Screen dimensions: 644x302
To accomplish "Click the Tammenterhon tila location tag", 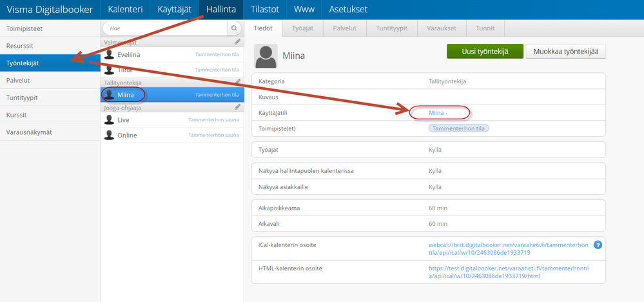I will click(x=459, y=128).
